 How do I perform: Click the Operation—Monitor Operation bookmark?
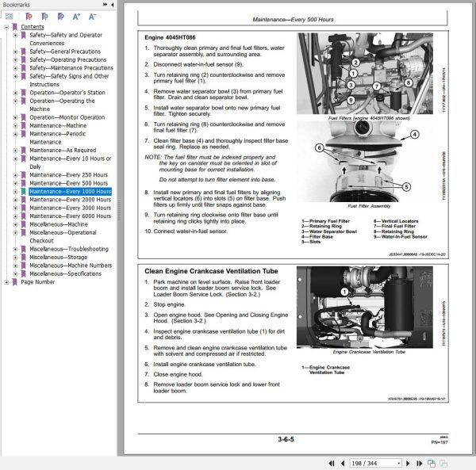pos(67,117)
